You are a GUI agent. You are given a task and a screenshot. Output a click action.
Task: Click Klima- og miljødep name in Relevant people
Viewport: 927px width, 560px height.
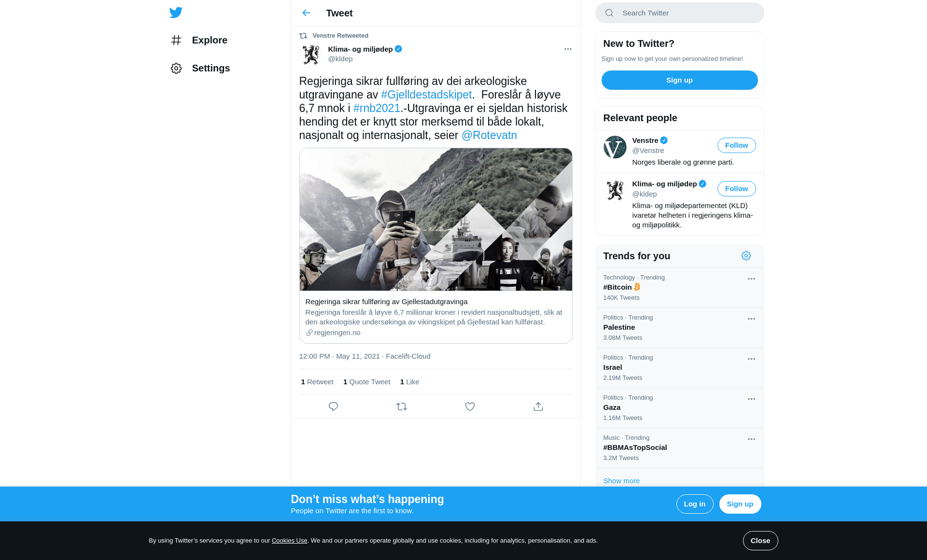pyautogui.click(x=664, y=184)
